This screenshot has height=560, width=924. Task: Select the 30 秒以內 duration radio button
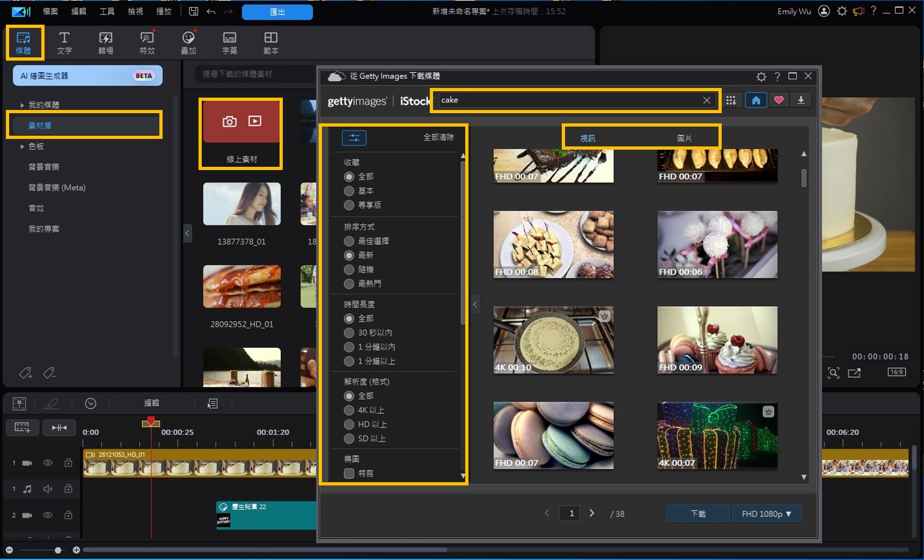[349, 333]
